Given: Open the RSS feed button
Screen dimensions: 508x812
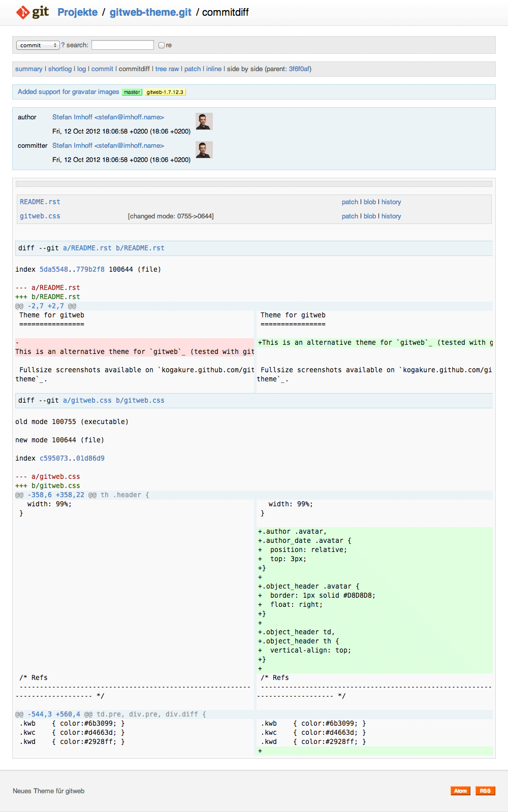Looking at the screenshot, I should [x=485, y=791].
